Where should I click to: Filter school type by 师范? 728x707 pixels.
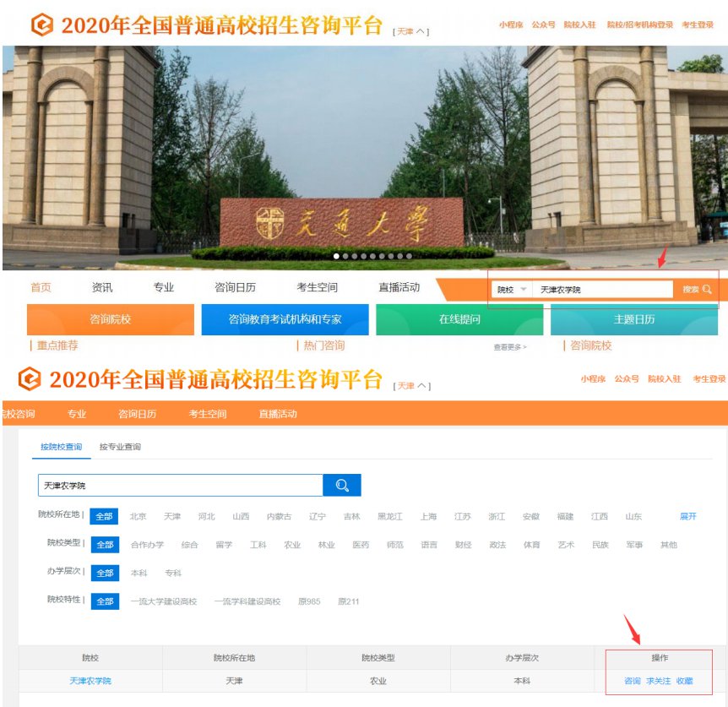click(395, 545)
